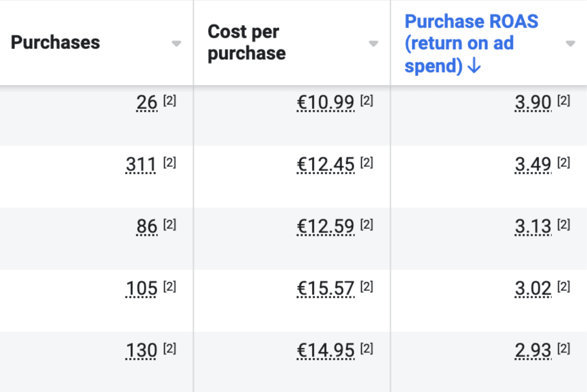The width and height of the screenshot is (587, 392).
Task: Click the Purchases column header
Action: point(55,42)
